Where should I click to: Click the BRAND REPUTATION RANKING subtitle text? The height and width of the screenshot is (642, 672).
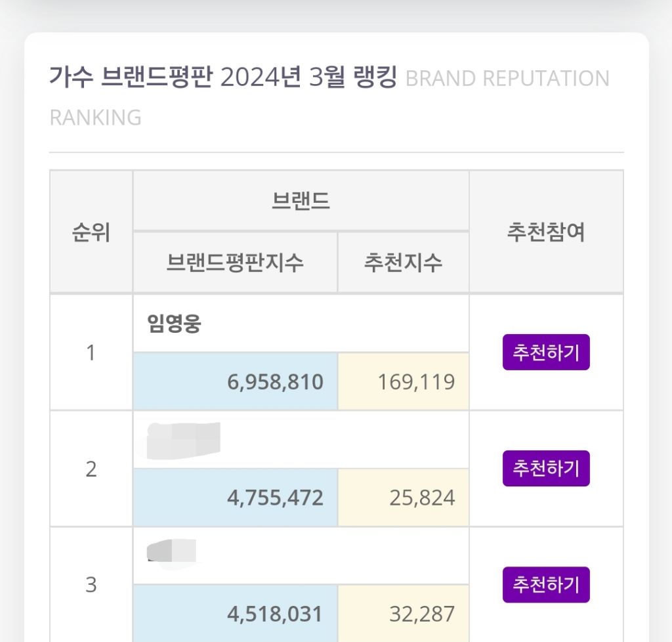pos(507,79)
